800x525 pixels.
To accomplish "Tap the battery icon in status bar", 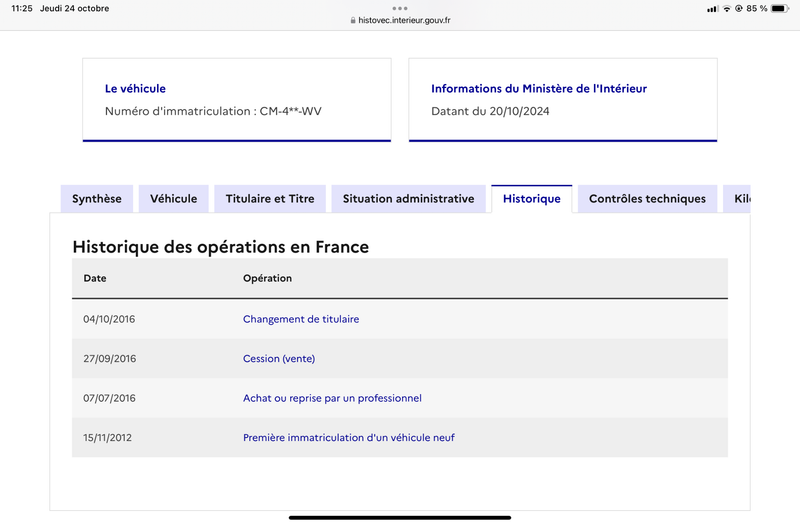I will click(780, 9).
